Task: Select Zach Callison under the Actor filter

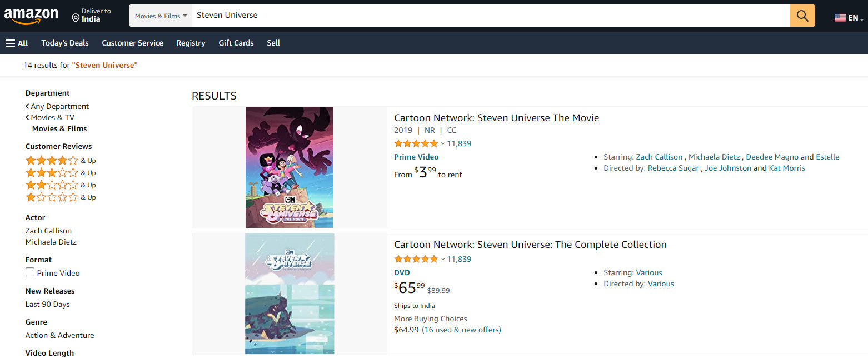Action: coord(48,231)
